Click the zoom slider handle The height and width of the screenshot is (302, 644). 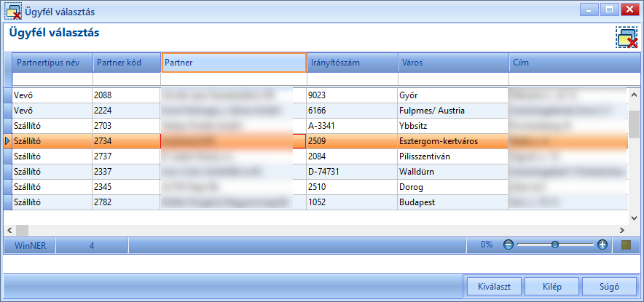pyautogui.click(x=555, y=245)
